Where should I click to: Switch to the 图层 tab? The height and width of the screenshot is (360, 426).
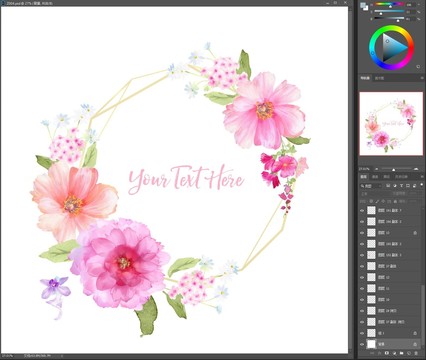tap(364, 177)
